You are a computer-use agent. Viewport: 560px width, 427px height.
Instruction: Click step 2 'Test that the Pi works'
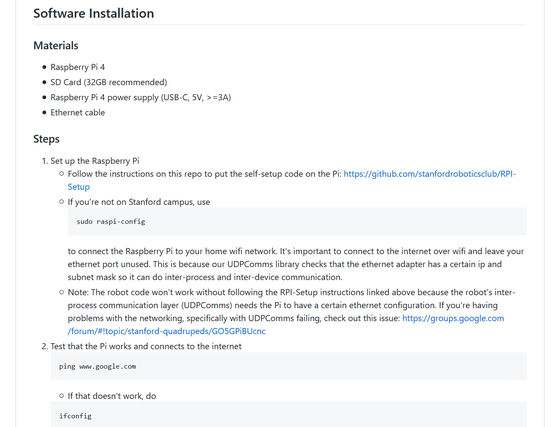pos(146,346)
